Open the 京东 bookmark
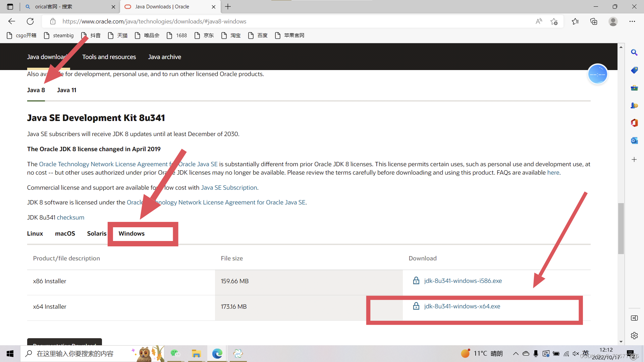The image size is (644, 362). pyautogui.click(x=204, y=36)
